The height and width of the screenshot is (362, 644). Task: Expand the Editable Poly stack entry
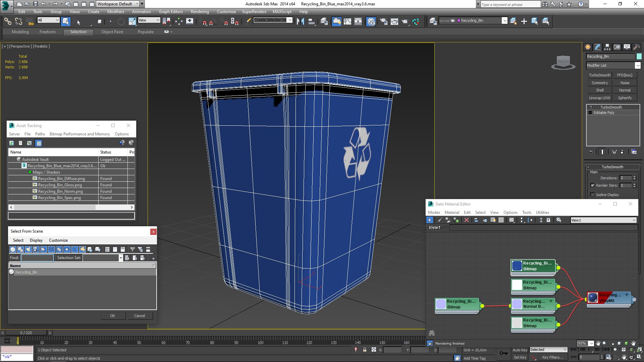590,113
